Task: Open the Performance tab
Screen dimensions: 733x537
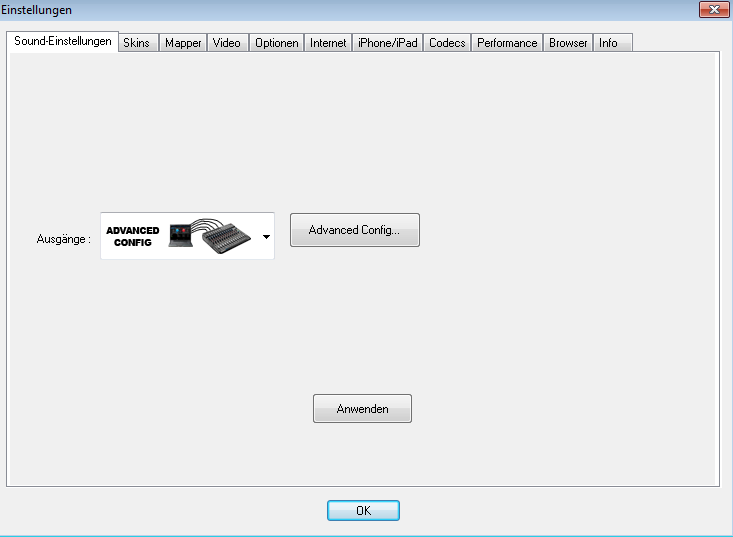Action: pos(507,43)
